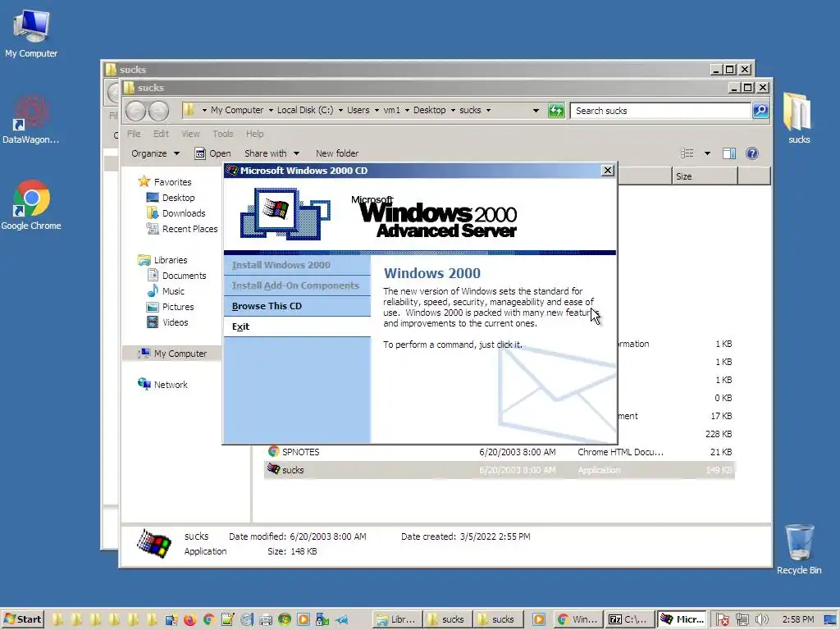The width and height of the screenshot is (840, 630).
Task: Open the address bar history dropdown
Action: (536, 111)
